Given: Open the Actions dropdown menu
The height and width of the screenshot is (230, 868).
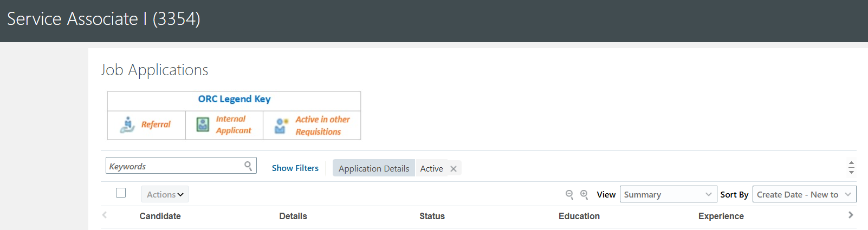Looking at the screenshot, I should [x=165, y=194].
